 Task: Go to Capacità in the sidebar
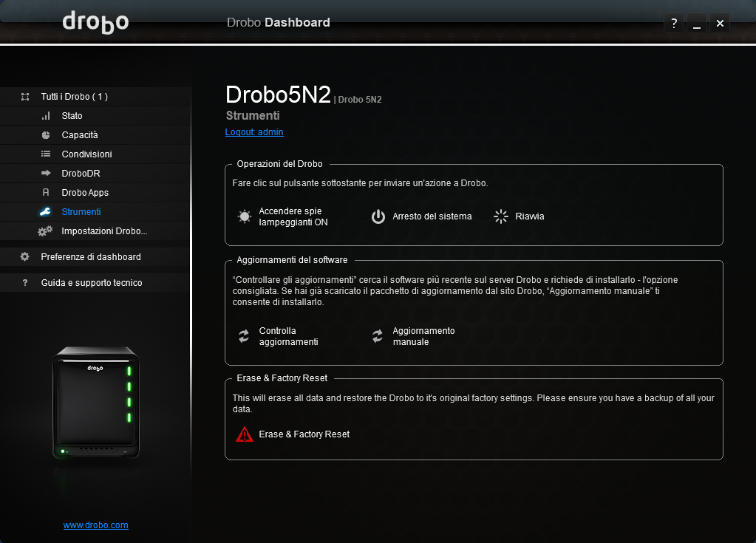point(80,135)
